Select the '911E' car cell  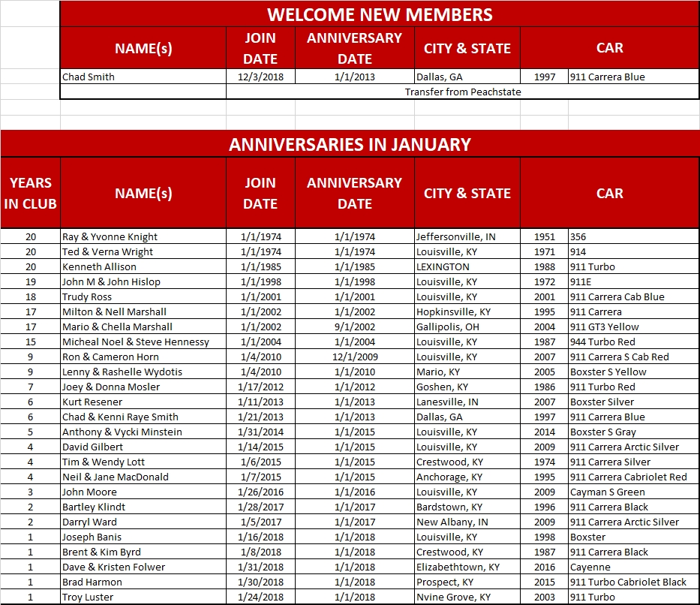click(634, 281)
